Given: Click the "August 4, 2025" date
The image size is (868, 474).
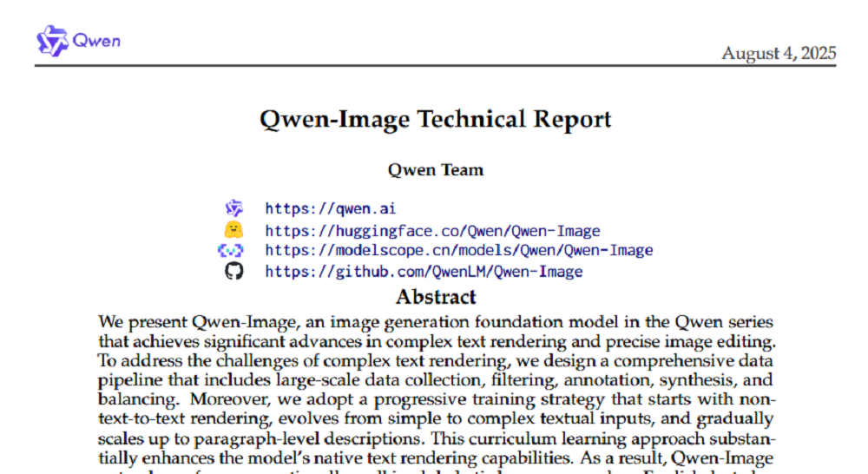Looking at the screenshot, I should 779,54.
